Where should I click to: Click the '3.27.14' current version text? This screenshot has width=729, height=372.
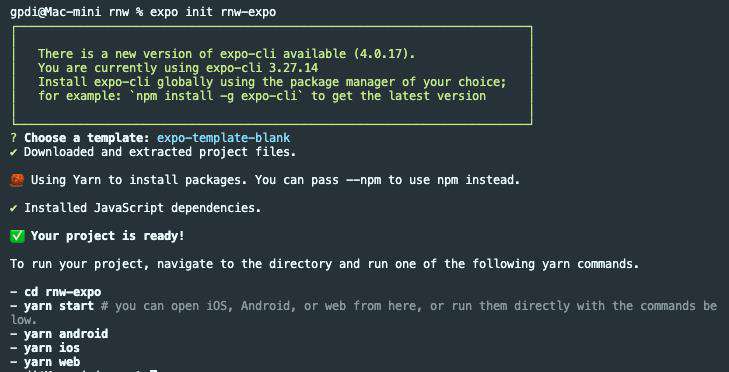294,68
